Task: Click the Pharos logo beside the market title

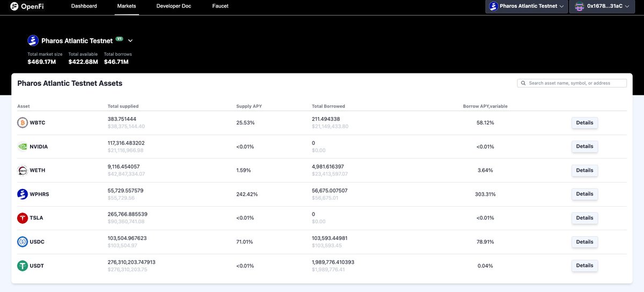Action: 33,41
